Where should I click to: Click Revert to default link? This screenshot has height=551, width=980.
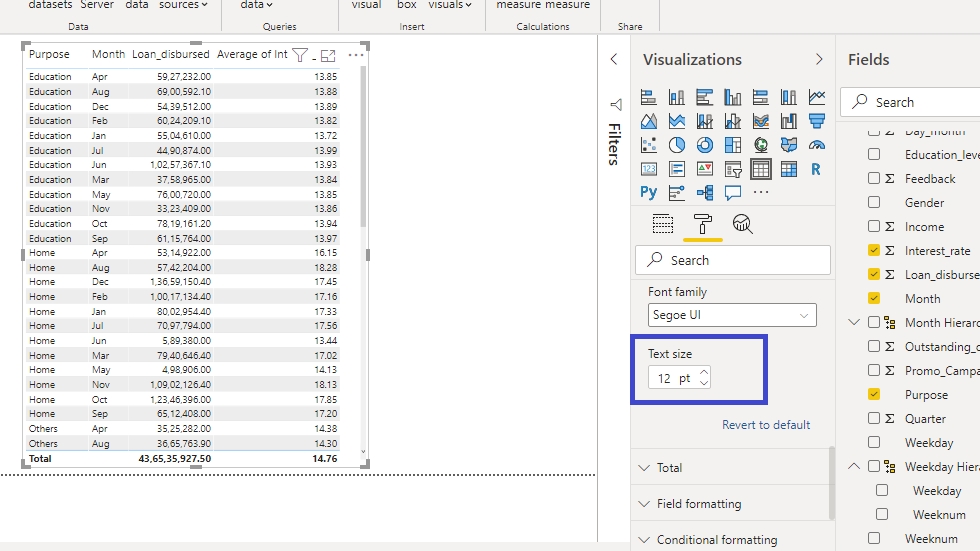[766, 425]
